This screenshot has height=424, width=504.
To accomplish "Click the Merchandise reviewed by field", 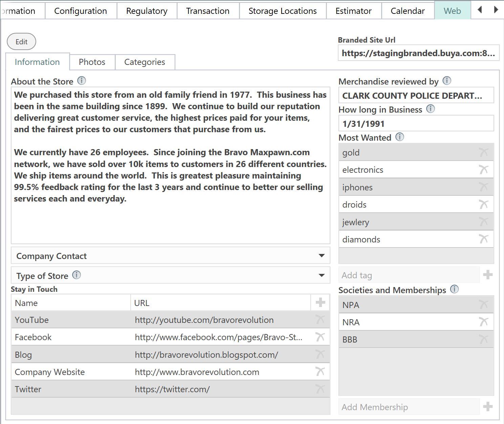I will point(416,95).
